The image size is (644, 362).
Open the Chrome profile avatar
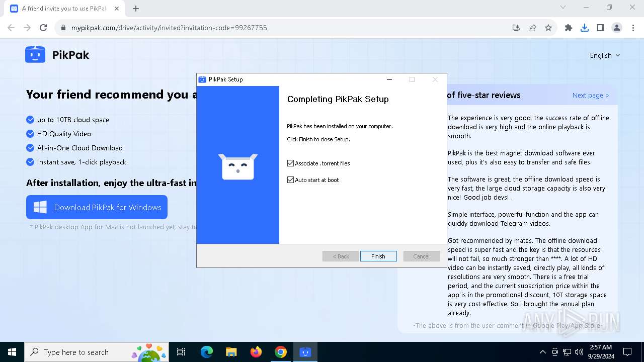617,28
